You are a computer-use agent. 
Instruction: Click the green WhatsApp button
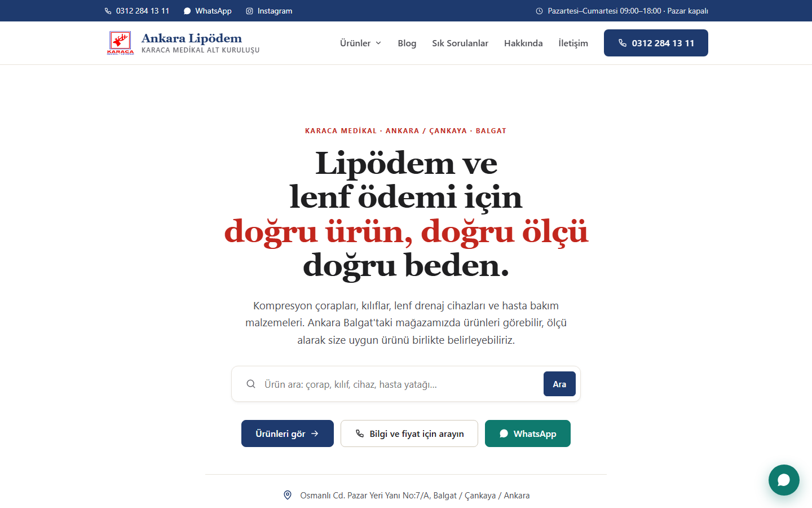point(528,433)
